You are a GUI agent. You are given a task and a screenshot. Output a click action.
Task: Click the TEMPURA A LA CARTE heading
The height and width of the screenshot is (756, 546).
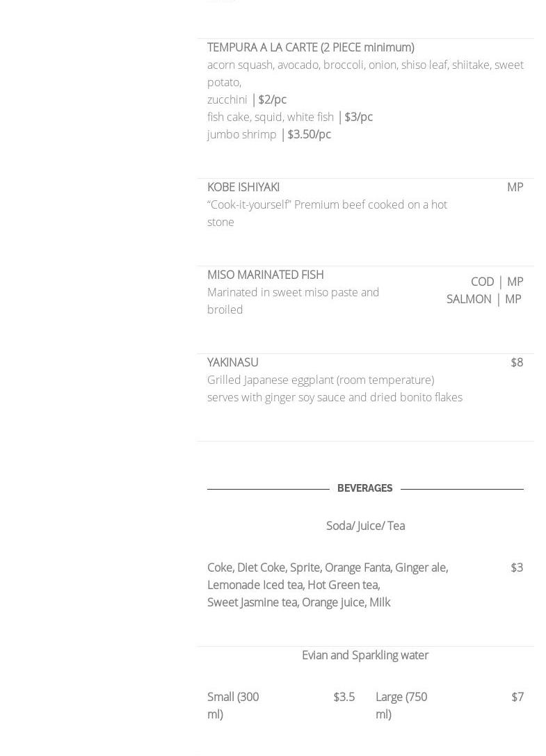(310, 47)
